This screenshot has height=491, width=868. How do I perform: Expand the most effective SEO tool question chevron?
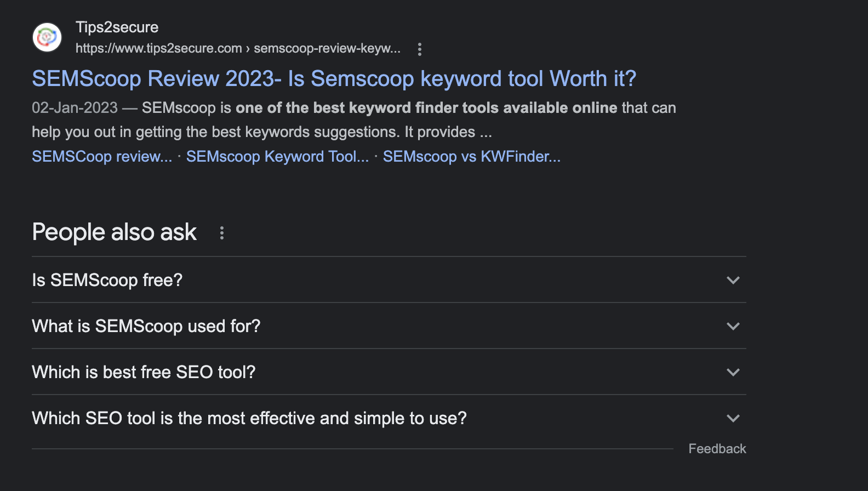tap(733, 418)
